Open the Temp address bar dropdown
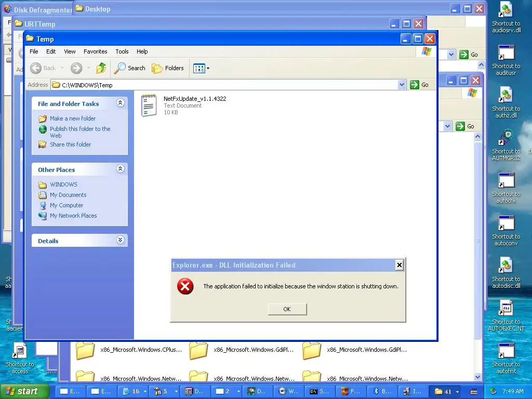Viewport: 532px width, 399px height. [402, 85]
